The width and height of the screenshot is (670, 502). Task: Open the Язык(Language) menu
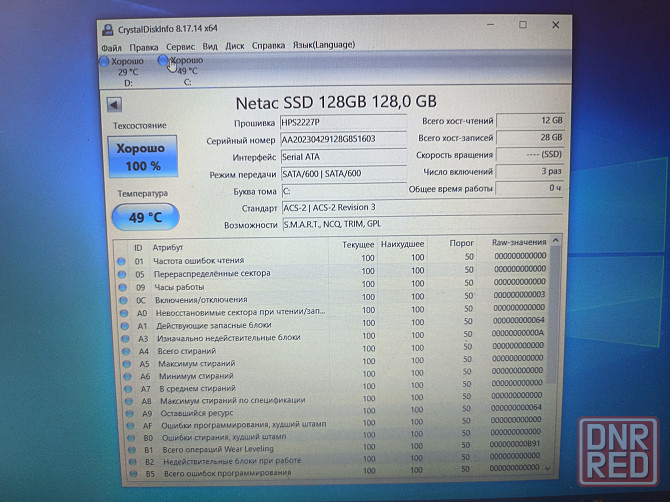323,44
